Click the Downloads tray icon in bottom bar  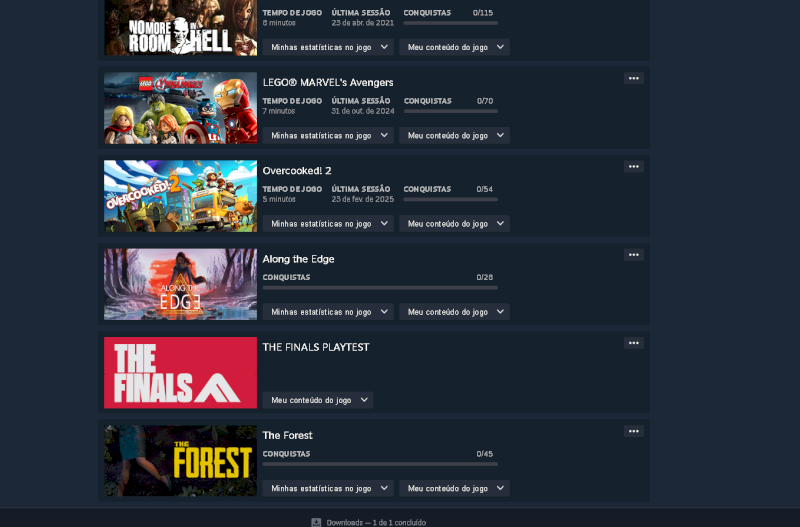316,522
